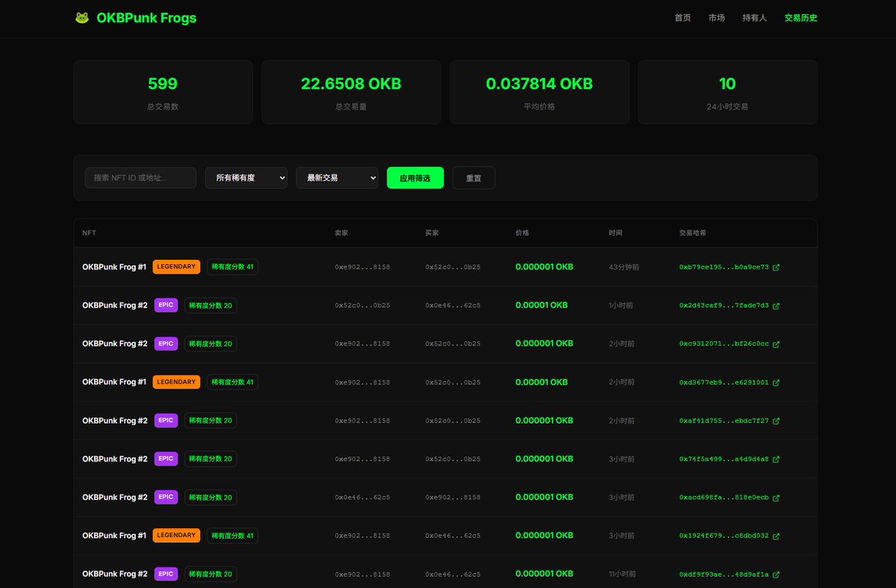The width and height of the screenshot is (896, 588).
Task: Click seller 0x0e46...62c5 in the 0xacd698fa hash row
Action: (x=362, y=497)
